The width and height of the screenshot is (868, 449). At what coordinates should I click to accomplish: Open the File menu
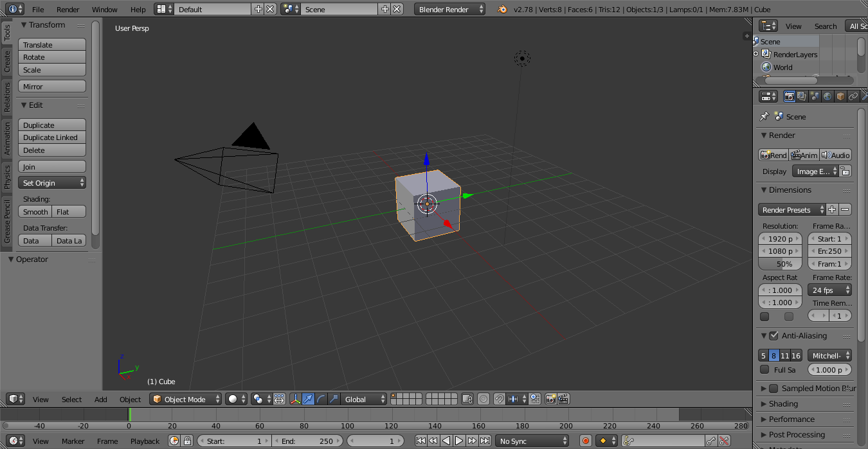38,9
